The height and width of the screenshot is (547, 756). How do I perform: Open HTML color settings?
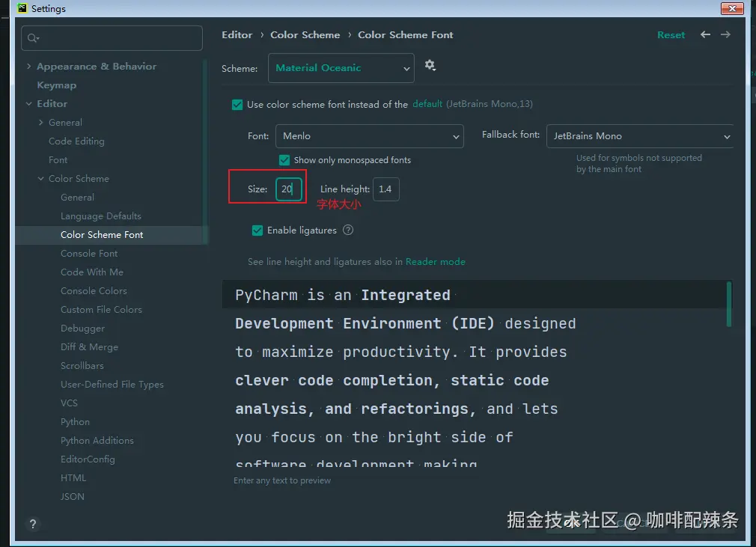[x=73, y=477]
